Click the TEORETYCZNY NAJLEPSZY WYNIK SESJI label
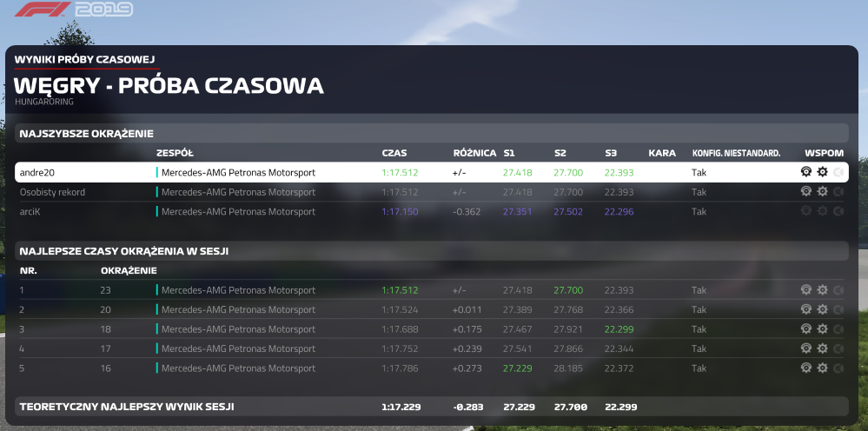The width and height of the screenshot is (868, 431). [127, 407]
